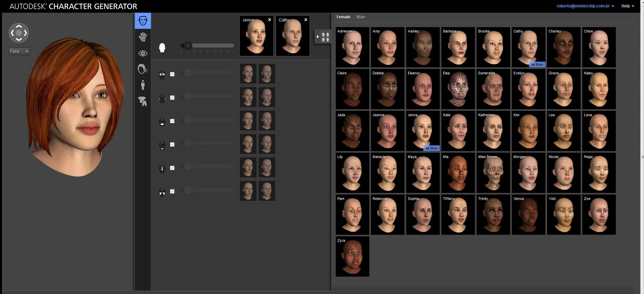This screenshot has height=294, width=644.
Task: Choose the Trinity face preset
Action: (493, 215)
